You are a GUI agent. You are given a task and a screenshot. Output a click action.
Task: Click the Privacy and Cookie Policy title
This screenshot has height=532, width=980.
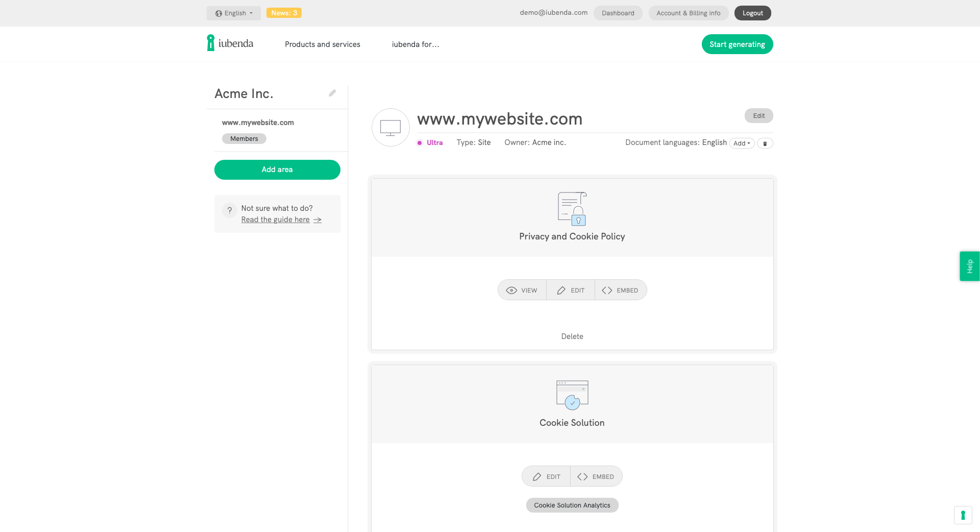[x=572, y=236]
